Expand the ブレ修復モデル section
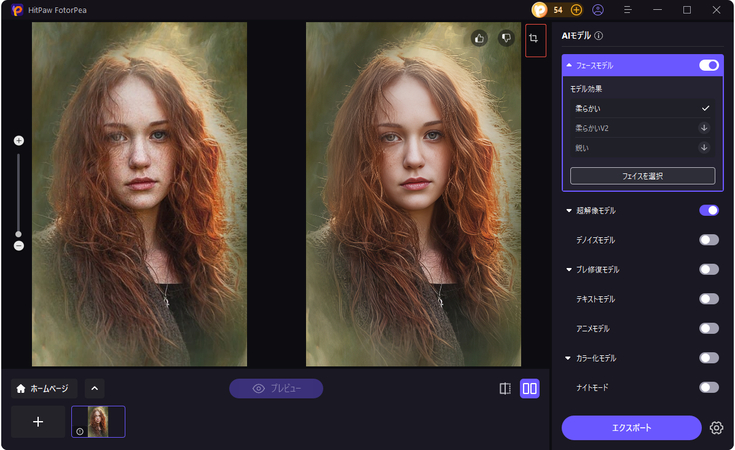735x450 pixels. (x=569, y=270)
